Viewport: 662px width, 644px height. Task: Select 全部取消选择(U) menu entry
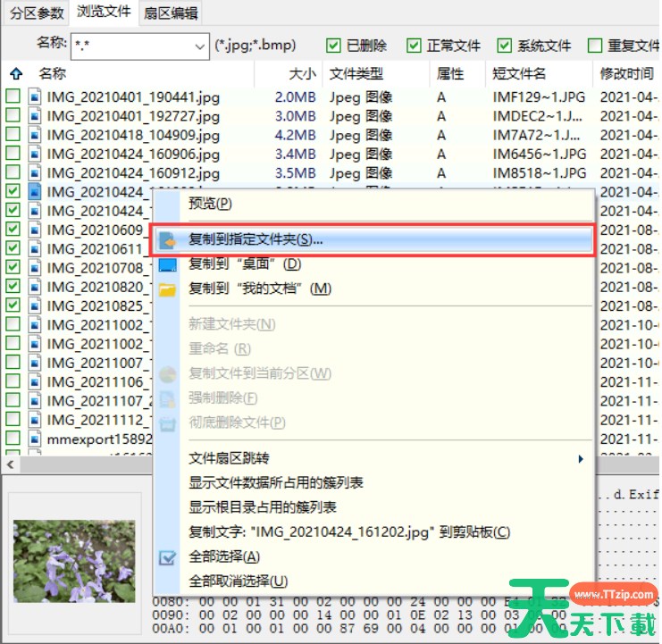click(238, 581)
